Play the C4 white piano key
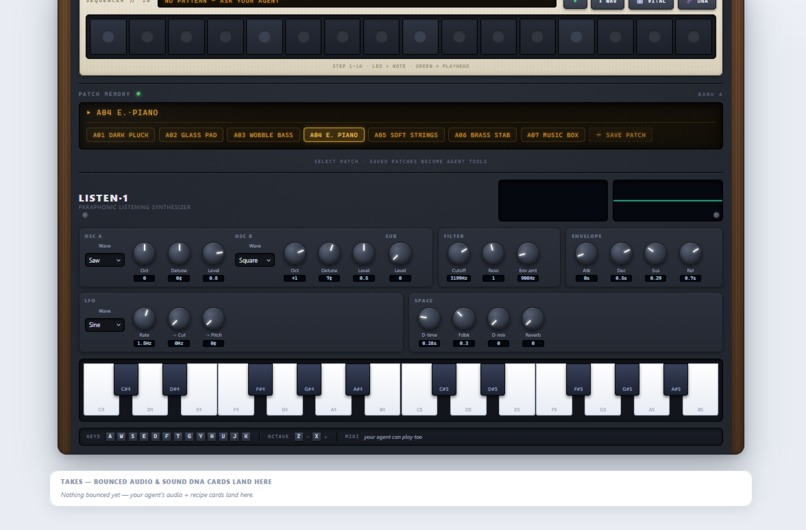The image size is (806, 530). click(x=99, y=404)
